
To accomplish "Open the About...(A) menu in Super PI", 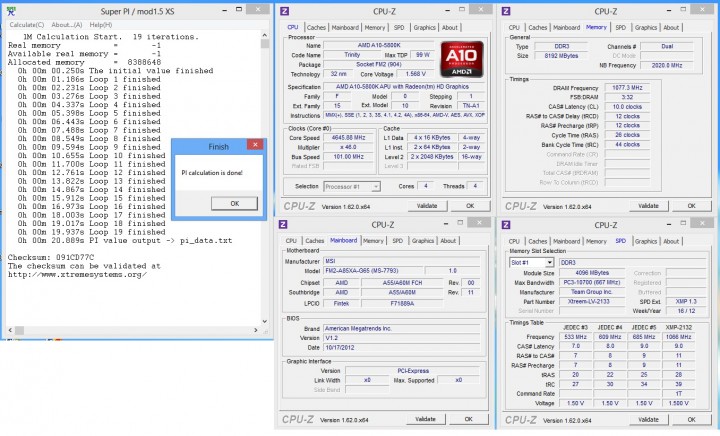I will point(67,25).
